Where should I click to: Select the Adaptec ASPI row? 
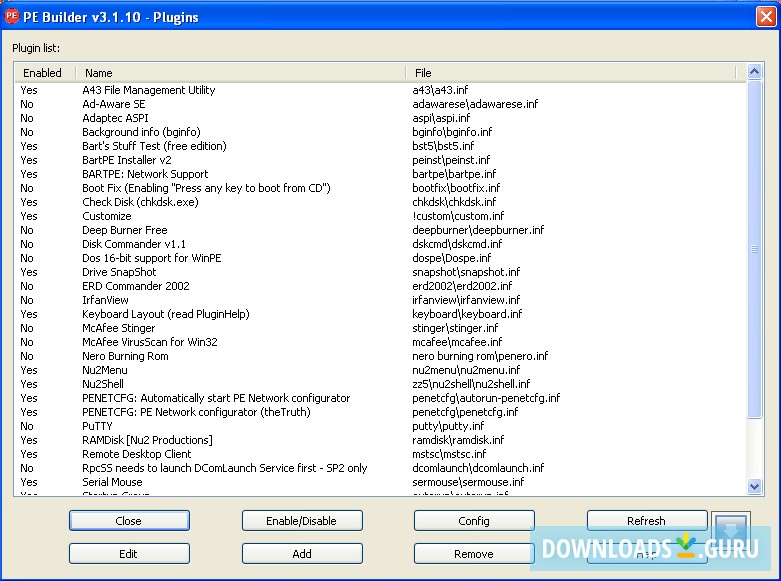point(115,118)
